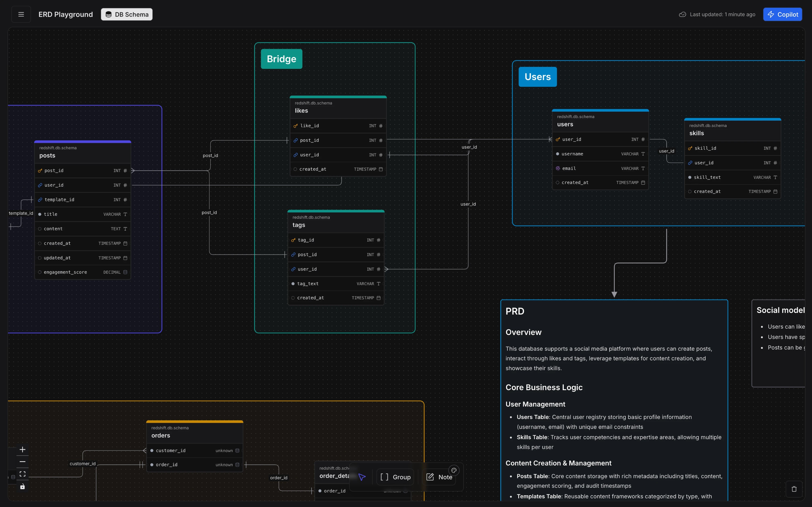Open the color palette picker near Note
The width and height of the screenshot is (812, 507).
(x=454, y=470)
